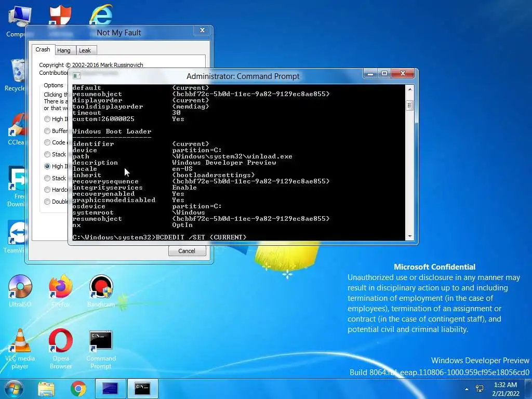The image size is (532, 399).
Task: Click the Command Prompt scrollbar down arrow
Action: (x=410, y=236)
